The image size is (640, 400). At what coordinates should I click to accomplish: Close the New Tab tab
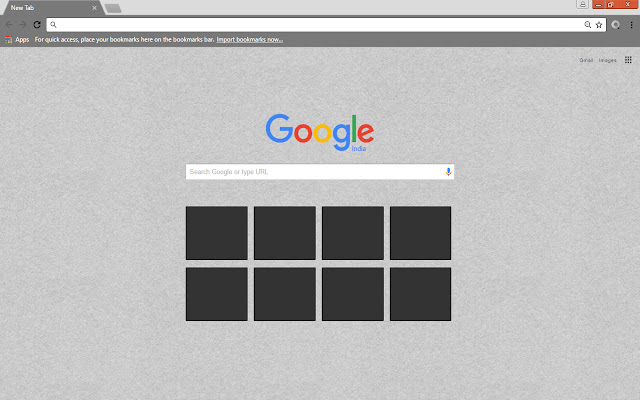tap(94, 8)
